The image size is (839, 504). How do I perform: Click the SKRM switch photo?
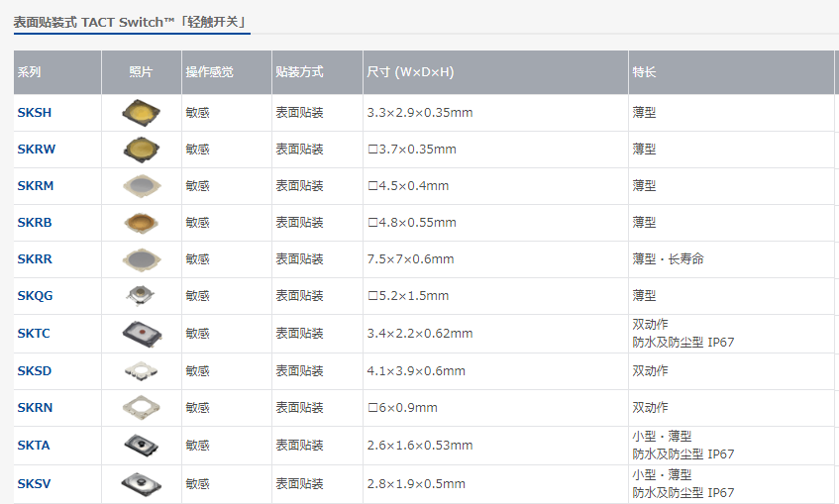point(141,185)
